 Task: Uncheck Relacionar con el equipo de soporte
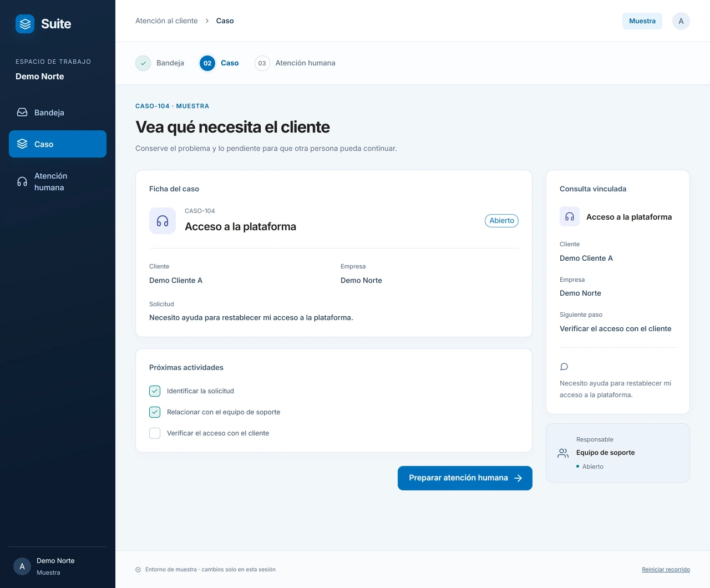tap(155, 412)
